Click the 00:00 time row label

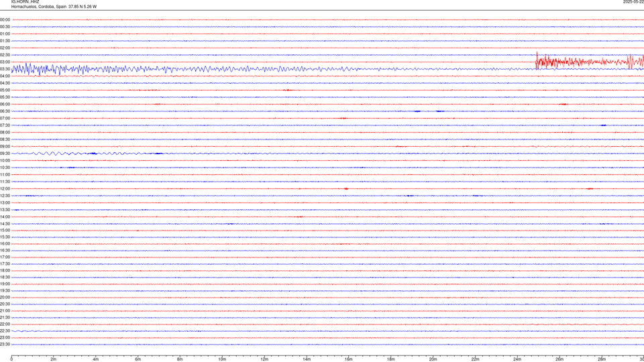click(x=5, y=19)
